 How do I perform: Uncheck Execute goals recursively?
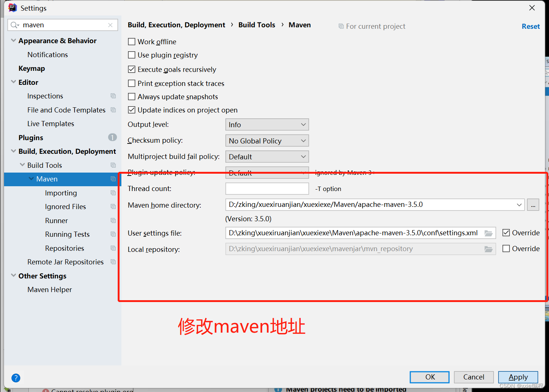coord(131,69)
